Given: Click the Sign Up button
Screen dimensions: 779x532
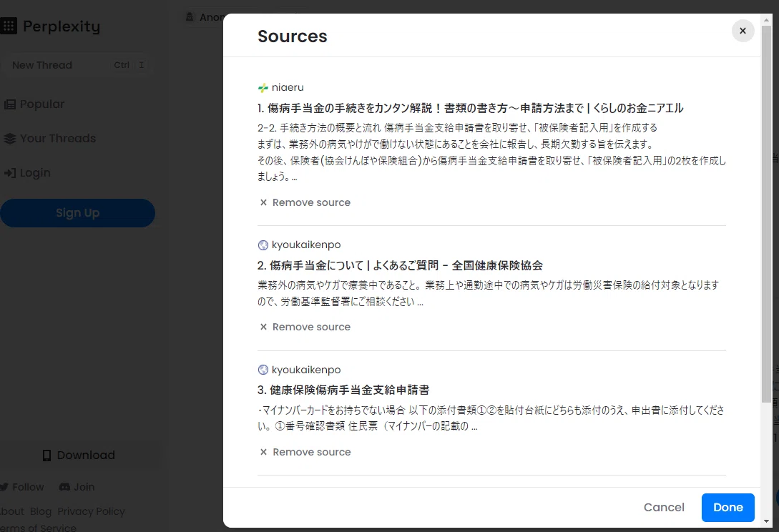Looking at the screenshot, I should 77,213.
